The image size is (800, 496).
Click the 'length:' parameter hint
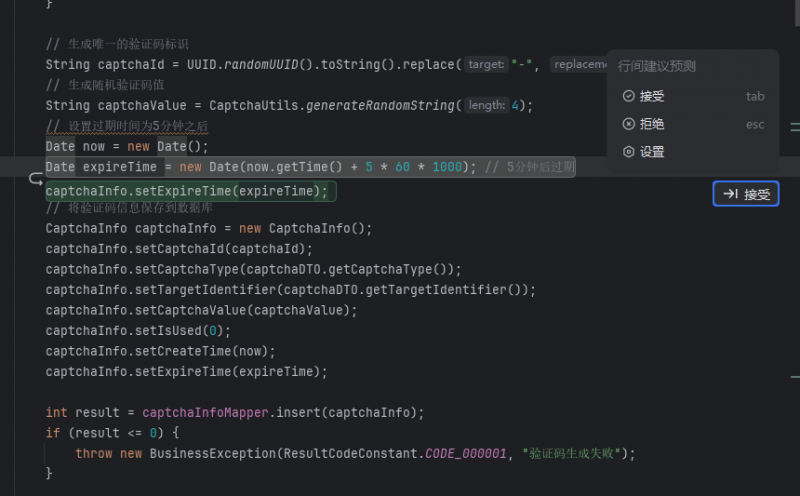pyautogui.click(x=487, y=105)
